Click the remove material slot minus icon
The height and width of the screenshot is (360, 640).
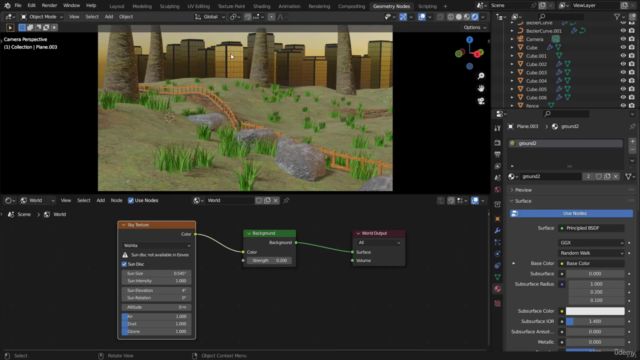(632, 150)
